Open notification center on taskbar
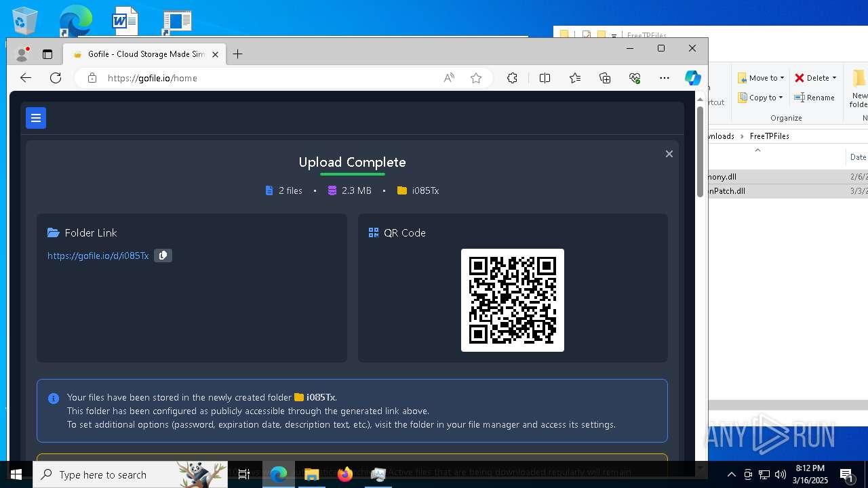This screenshot has height=488, width=868. pyautogui.click(x=848, y=474)
